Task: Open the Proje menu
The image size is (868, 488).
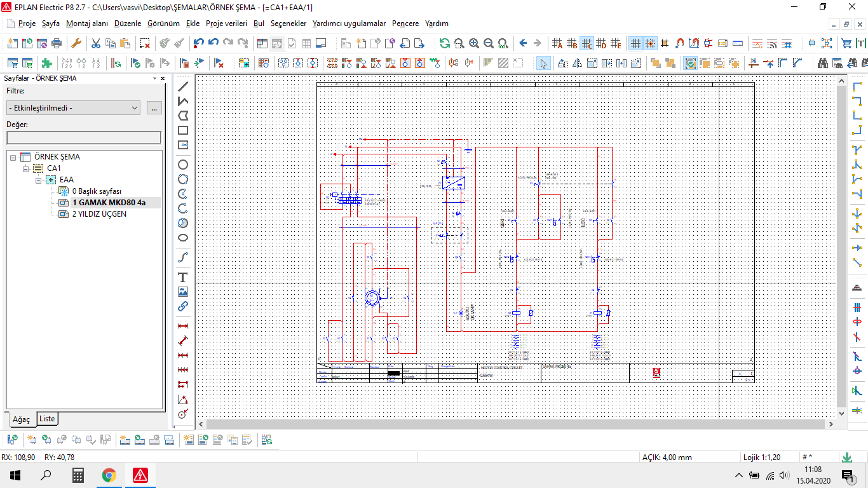Action: point(27,24)
